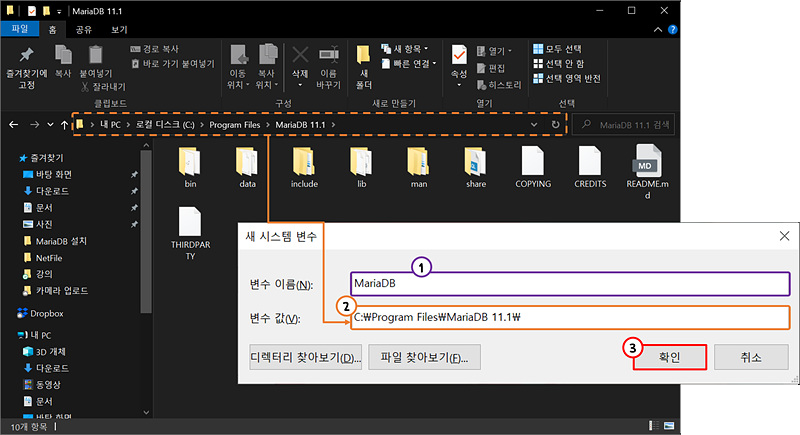Switch to the Home (홈) ribbon tab
Image resolution: width=800 pixels, height=435 pixels.
[x=53, y=30]
